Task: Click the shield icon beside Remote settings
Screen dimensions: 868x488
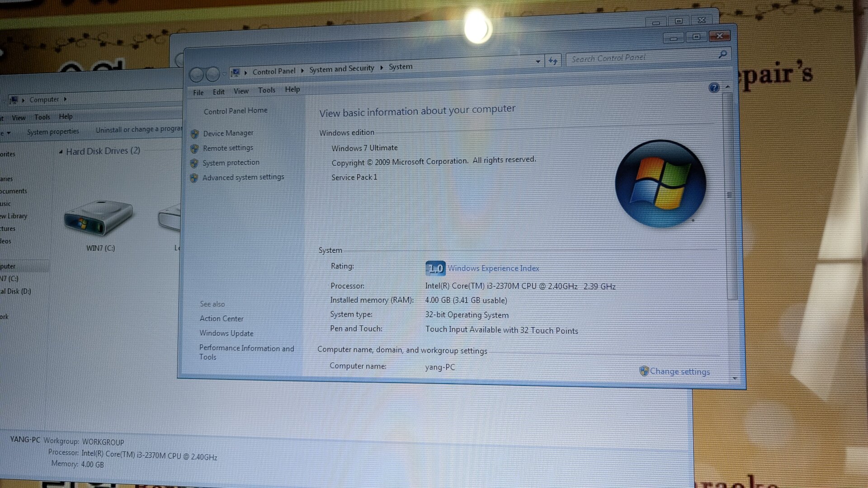Action: [194, 149]
